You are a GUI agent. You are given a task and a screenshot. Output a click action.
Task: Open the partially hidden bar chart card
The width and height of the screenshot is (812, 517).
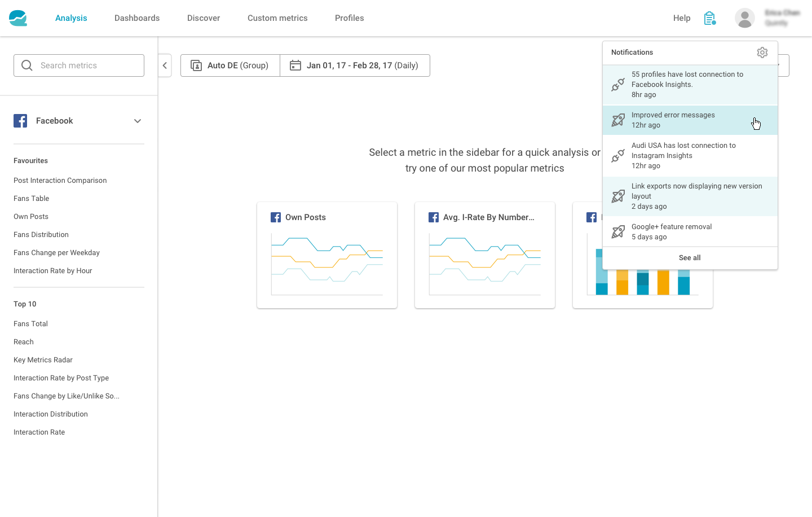click(x=643, y=288)
